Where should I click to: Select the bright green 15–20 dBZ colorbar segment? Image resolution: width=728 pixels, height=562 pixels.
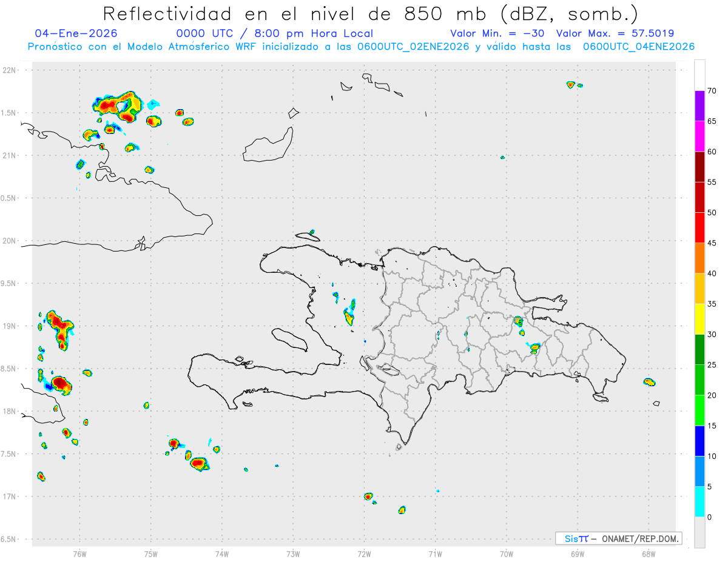699,410
